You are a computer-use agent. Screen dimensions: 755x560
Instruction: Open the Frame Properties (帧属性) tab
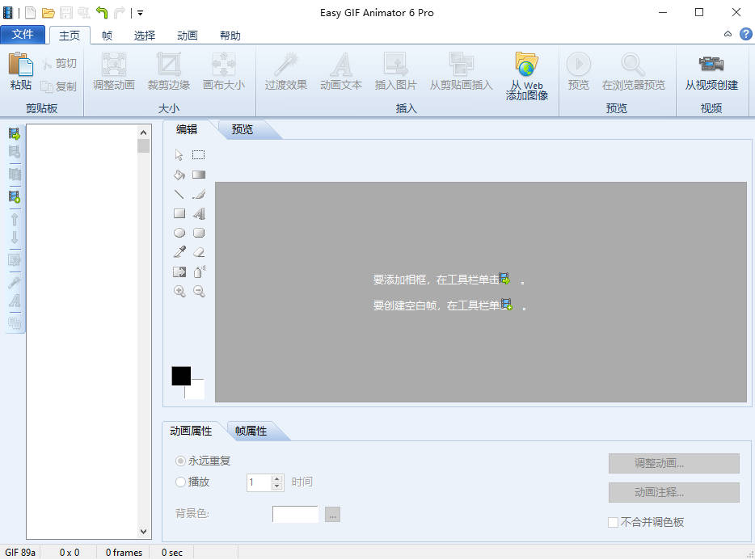point(251,431)
